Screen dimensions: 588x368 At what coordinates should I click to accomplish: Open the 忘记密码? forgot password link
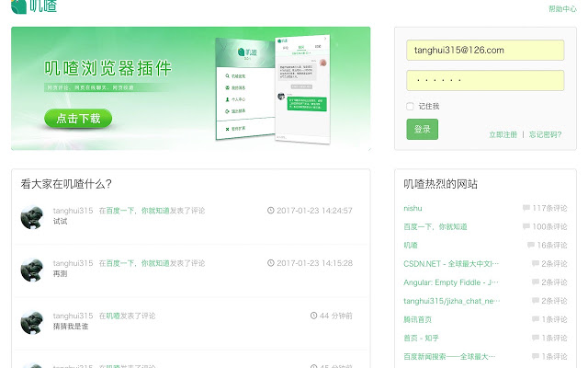click(x=545, y=134)
